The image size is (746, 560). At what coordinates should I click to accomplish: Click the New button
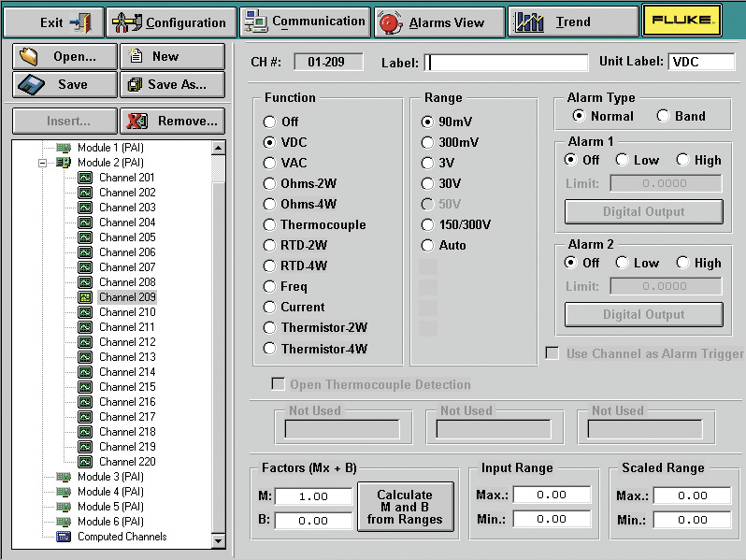point(172,57)
